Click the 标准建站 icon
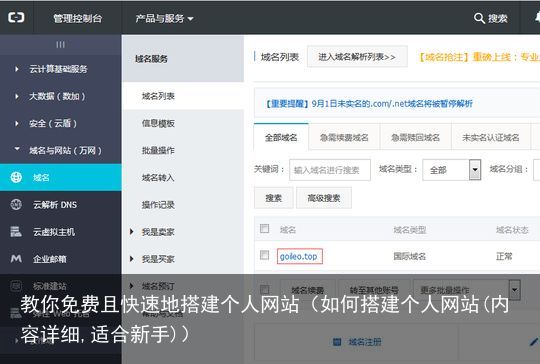 16,286
